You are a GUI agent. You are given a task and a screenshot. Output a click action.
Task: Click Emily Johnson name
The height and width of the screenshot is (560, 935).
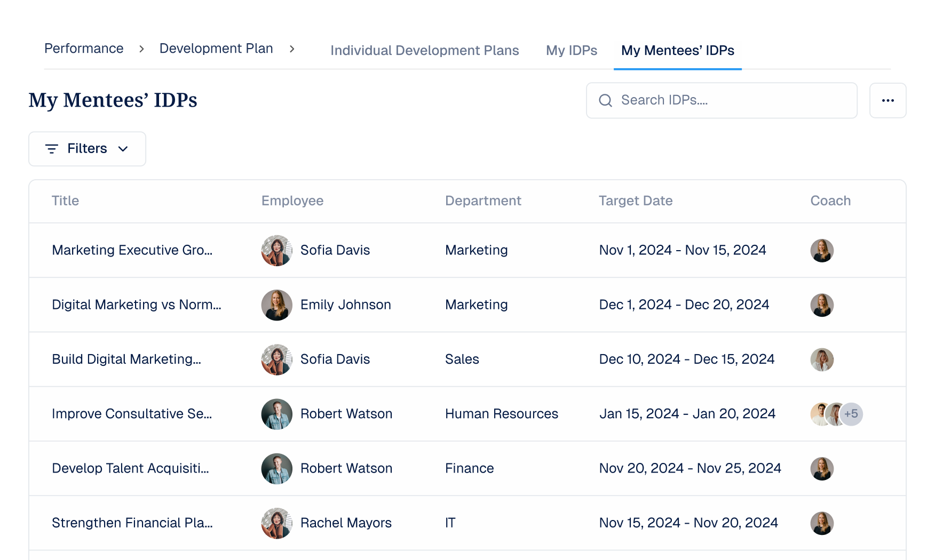pos(346,305)
